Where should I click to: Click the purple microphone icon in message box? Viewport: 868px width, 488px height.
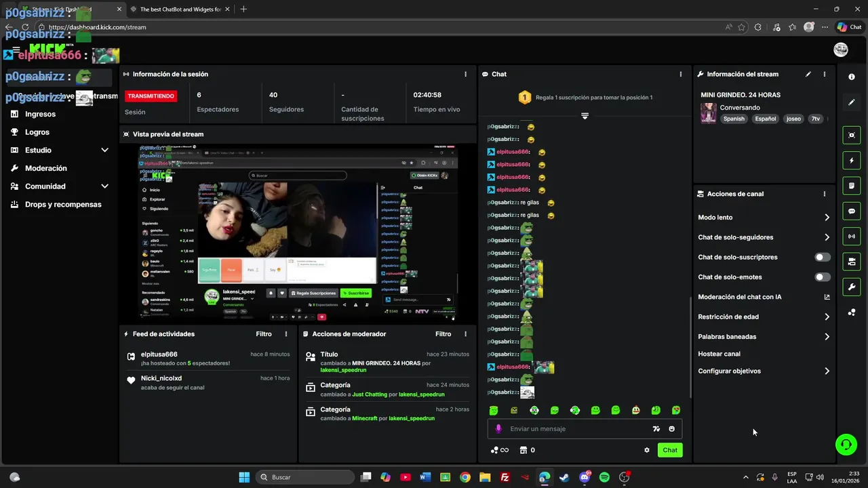point(498,429)
